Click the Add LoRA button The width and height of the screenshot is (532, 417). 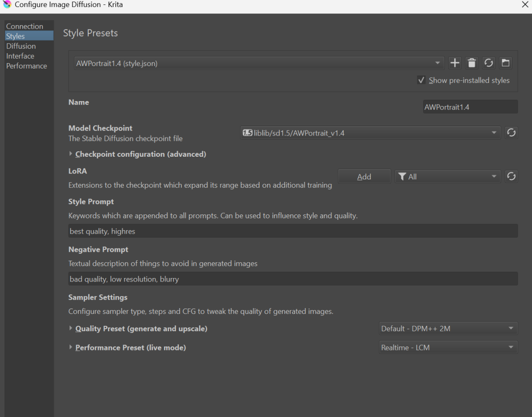click(x=364, y=176)
